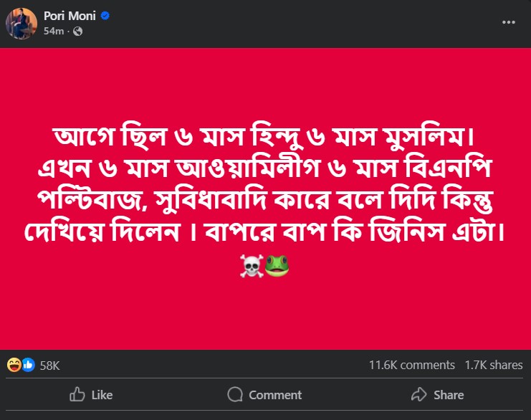The image size is (531, 420).
Task: Click the share arrow icon
Action: [x=419, y=395]
